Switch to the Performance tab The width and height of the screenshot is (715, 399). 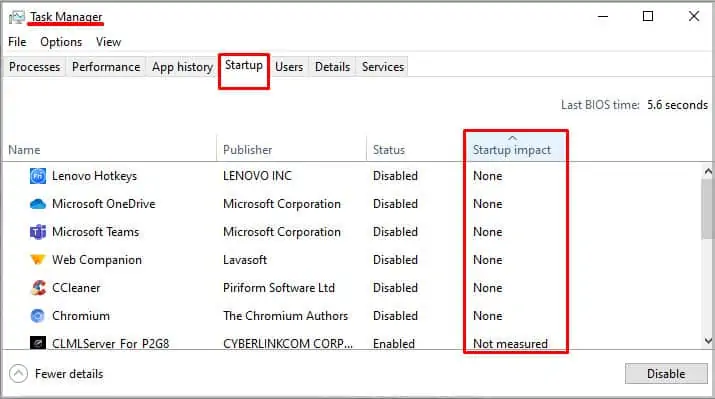pyautogui.click(x=106, y=67)
